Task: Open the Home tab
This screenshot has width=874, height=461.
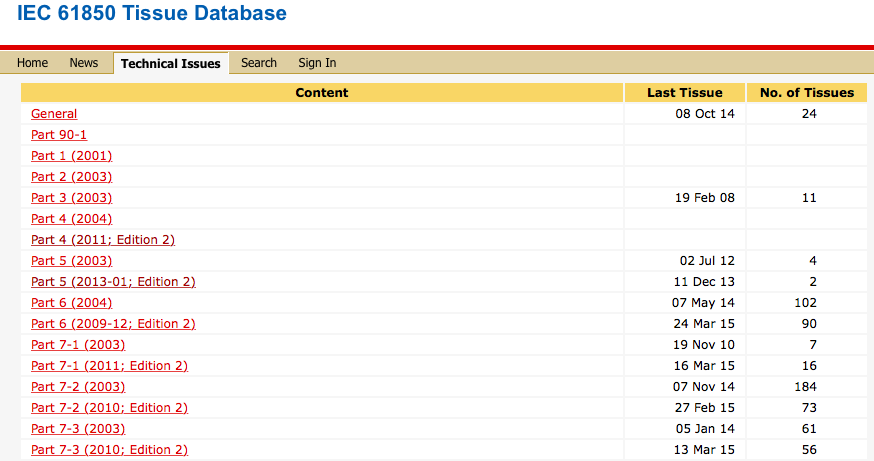Action: click(x=32, y=63)
